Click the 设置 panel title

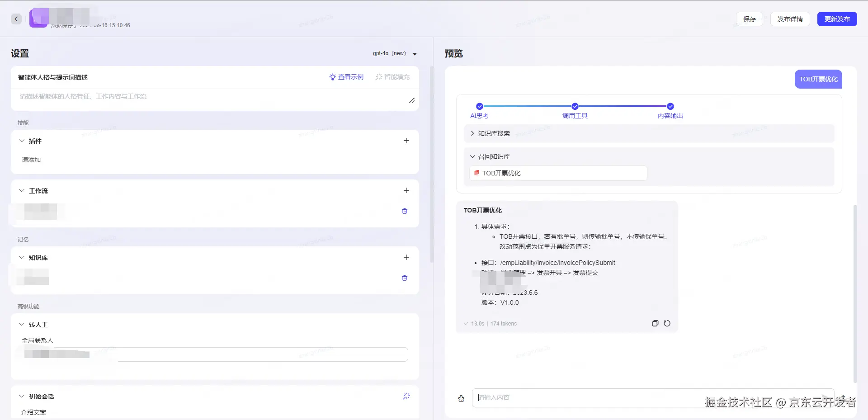pos(20,53)
